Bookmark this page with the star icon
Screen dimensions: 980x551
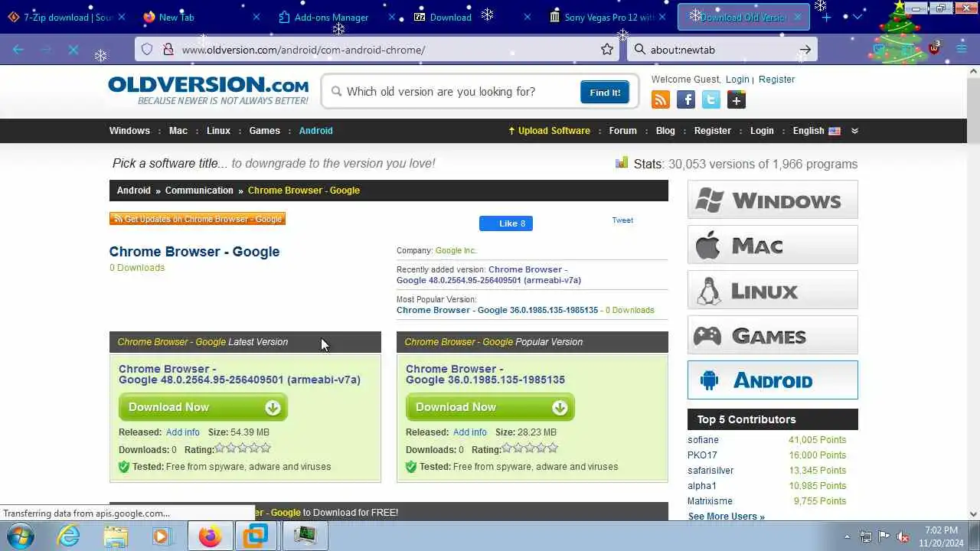click(607, 50)
